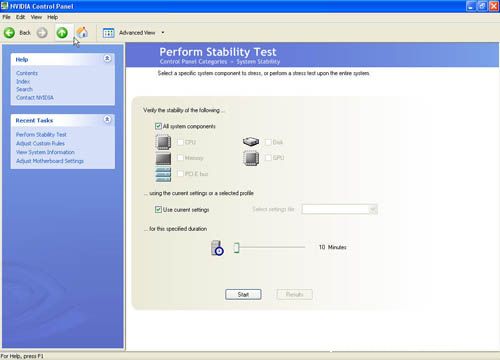
Task: Click the duration timer clock icon
Action: point(217,248)
